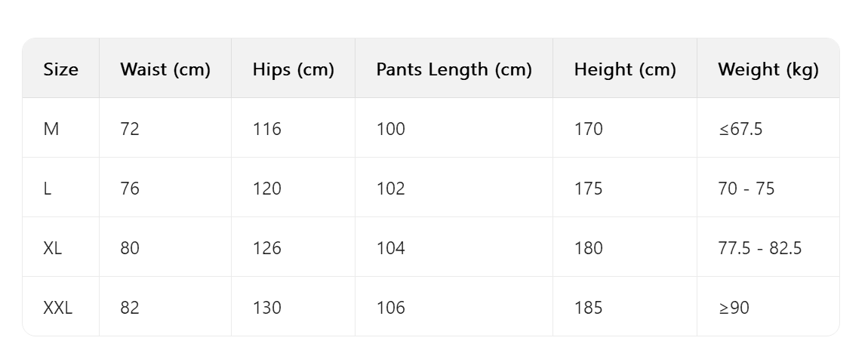Select height value 185 for XXL
Screen dimensions: 868x353
point(588,307)
